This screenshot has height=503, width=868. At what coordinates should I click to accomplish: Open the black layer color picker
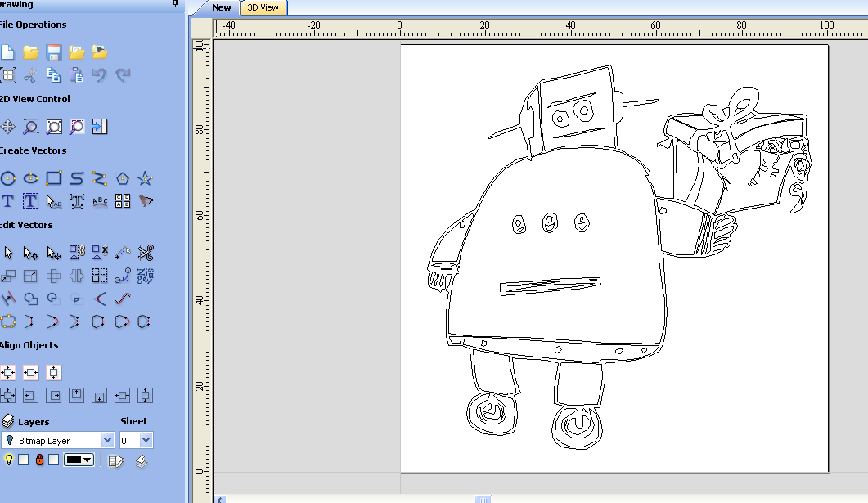[79, 460]
